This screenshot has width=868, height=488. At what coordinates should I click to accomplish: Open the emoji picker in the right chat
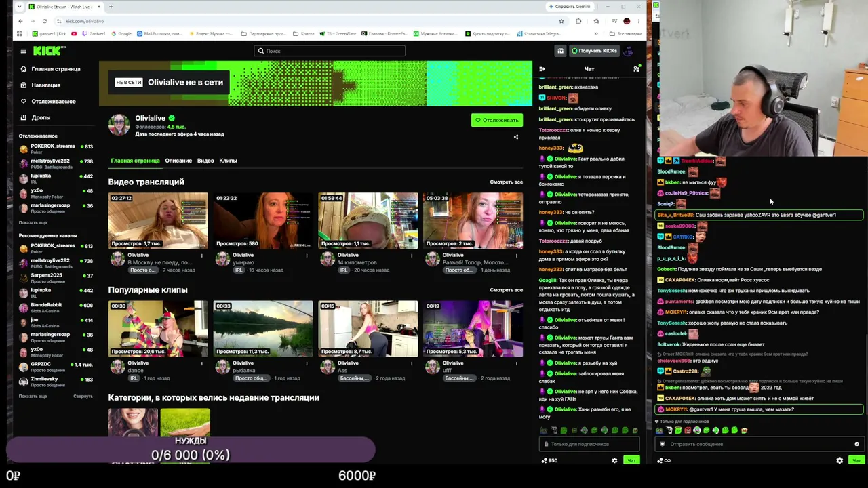856,444
